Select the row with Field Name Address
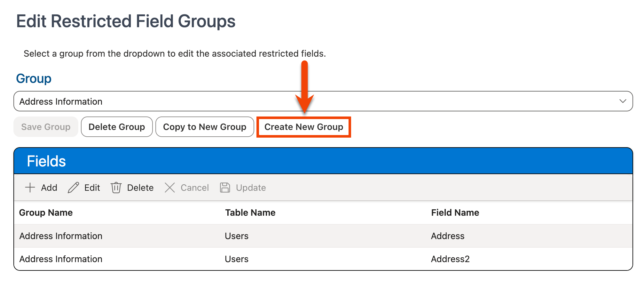 tap(447, 236)
